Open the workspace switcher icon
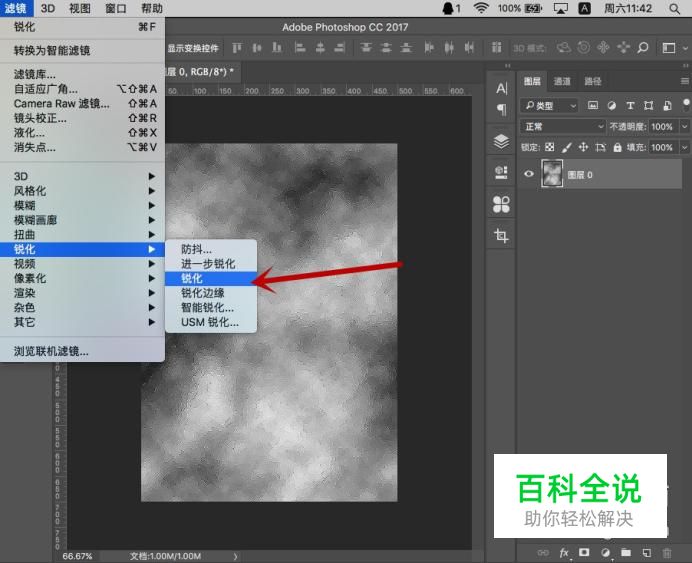The width and height of the screenshot is (692, 563). point(669,48)
